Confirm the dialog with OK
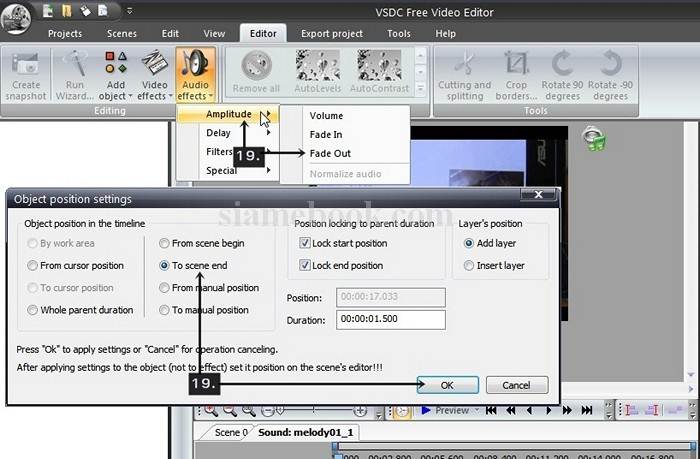 point(448,385)
